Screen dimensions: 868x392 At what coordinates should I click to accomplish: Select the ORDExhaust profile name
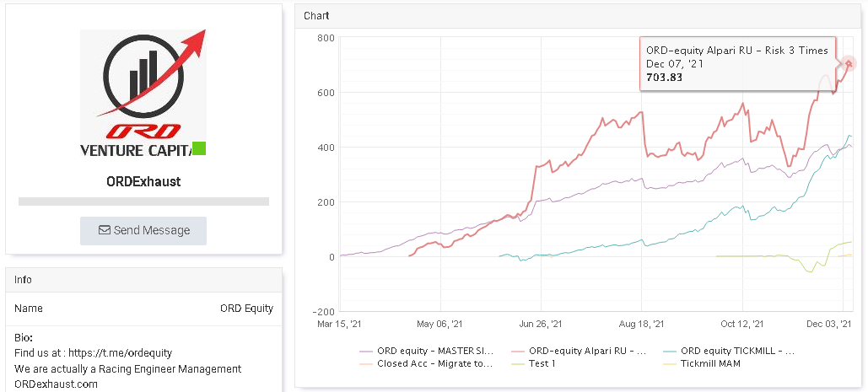[x=144, y=181]
